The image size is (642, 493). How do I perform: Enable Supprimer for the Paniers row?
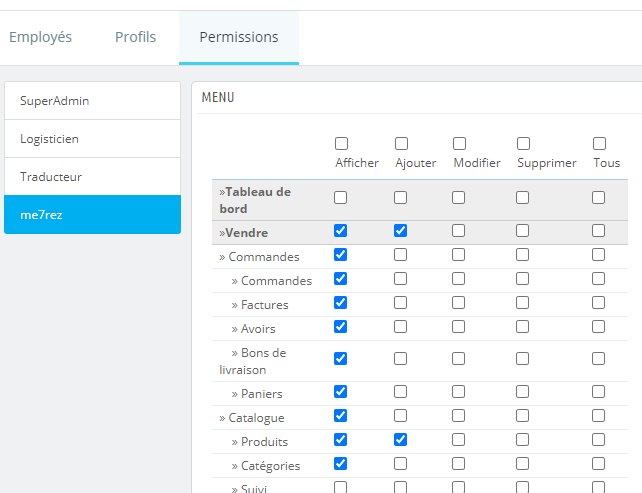tap(523, 392)
